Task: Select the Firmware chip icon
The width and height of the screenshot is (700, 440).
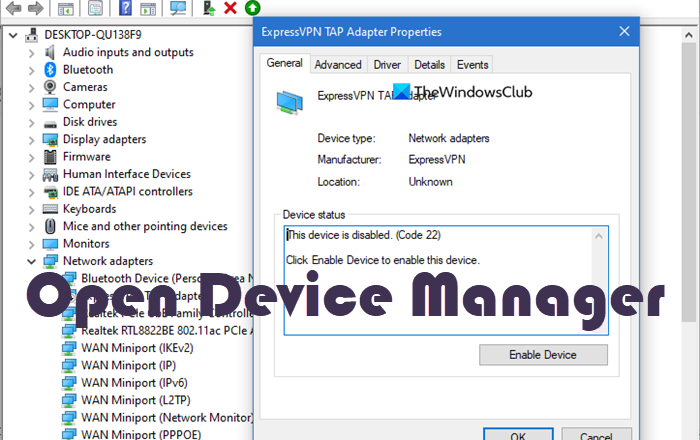Action: click(x=50, y=157)
